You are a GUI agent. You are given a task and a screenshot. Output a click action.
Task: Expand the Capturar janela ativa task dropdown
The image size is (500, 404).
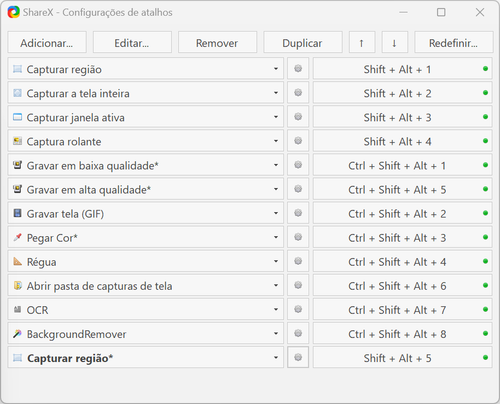click(276, 117)
